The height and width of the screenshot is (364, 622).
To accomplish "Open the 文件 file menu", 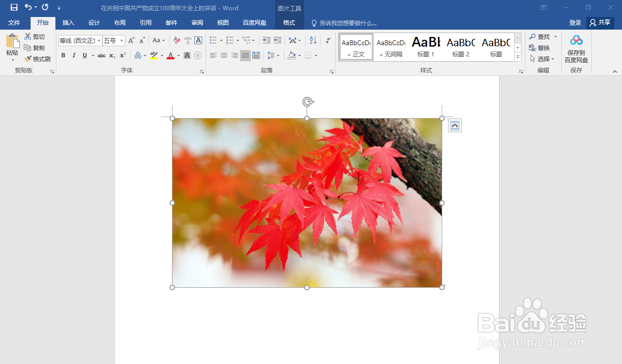I will 14,23.
